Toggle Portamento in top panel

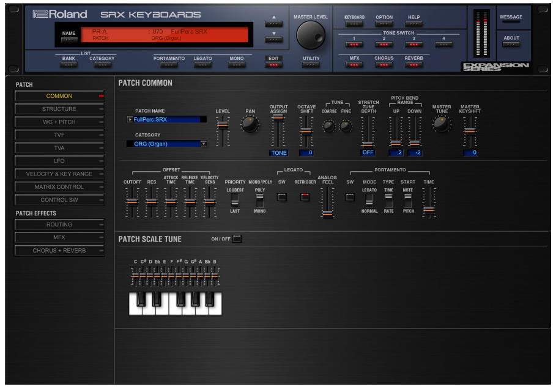click(169, 65)
